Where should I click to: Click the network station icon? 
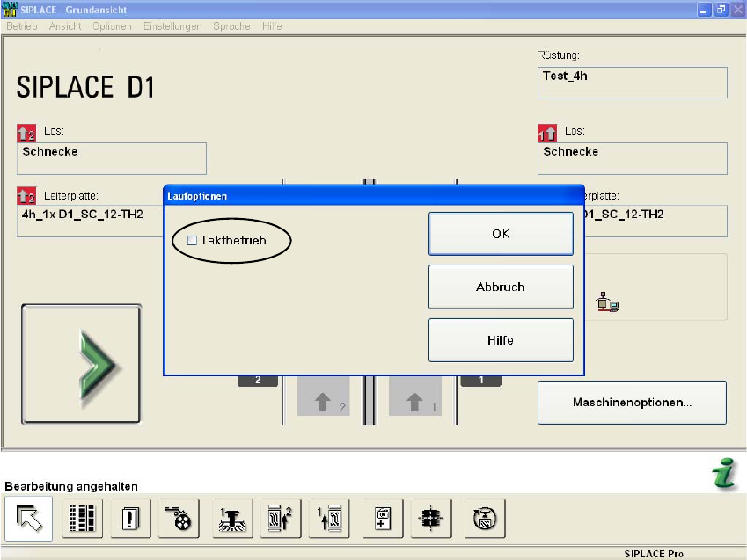pyautogui.click(x=607, y=302)
